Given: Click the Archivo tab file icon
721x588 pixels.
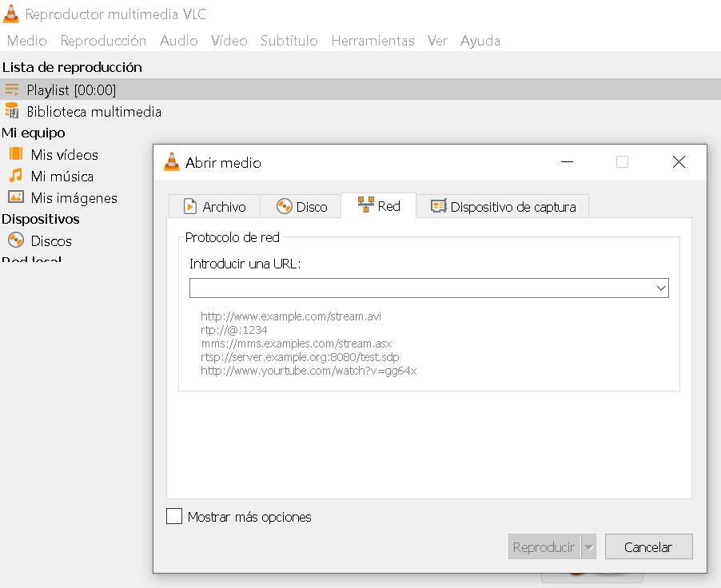Looking at the screenshot, I should pyautogui.click(x=190, y=206).
